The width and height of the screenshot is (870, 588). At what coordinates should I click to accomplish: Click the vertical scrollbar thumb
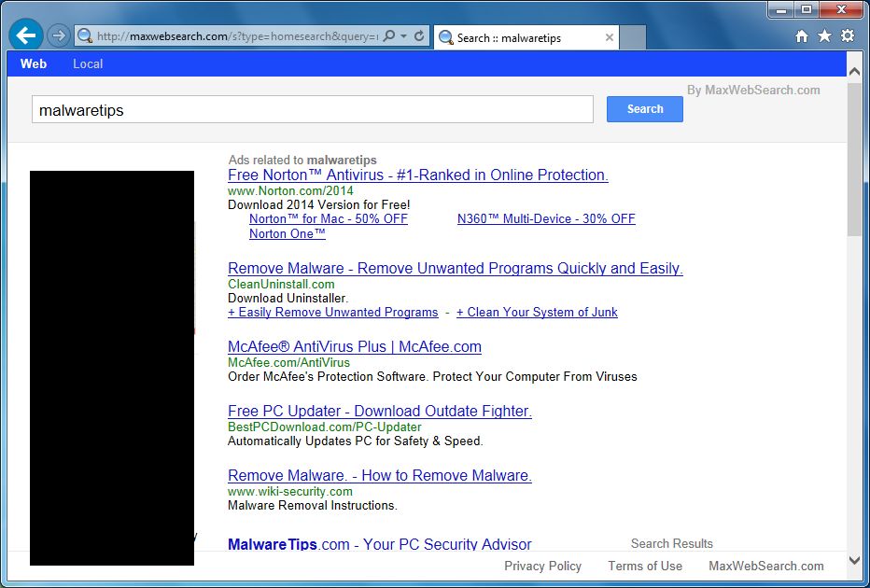(855, 160)
